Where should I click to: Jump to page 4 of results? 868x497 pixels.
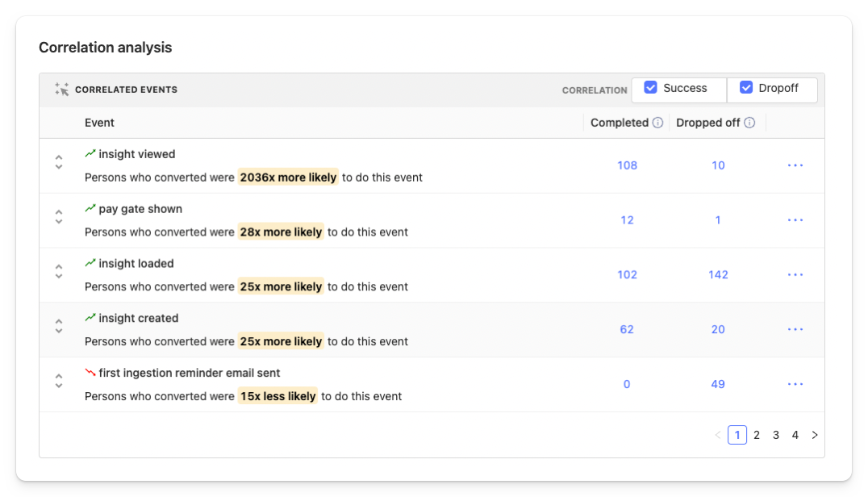(795, 435)
